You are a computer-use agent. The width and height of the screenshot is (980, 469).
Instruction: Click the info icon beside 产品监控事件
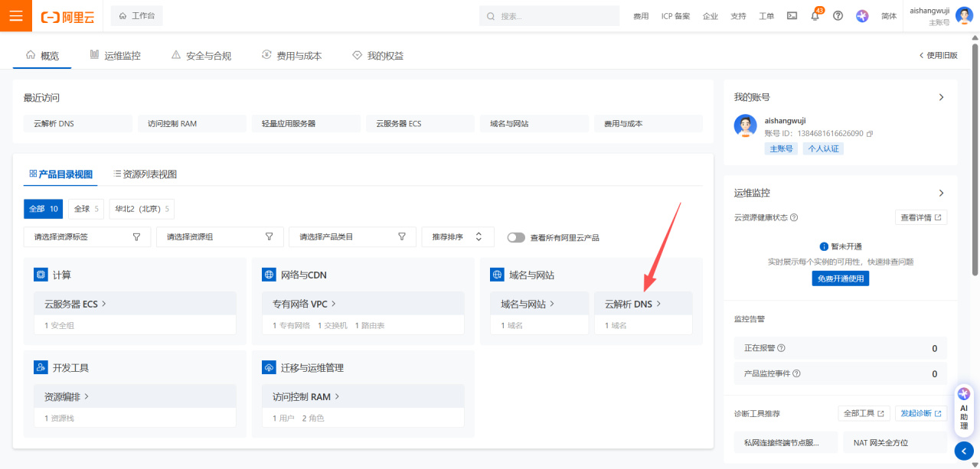(796, 374)
